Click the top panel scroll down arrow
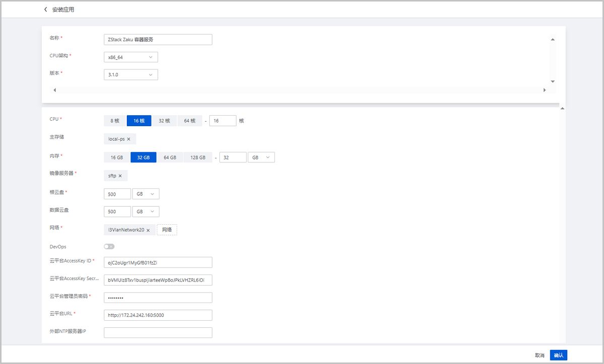 tap(552, 81)
